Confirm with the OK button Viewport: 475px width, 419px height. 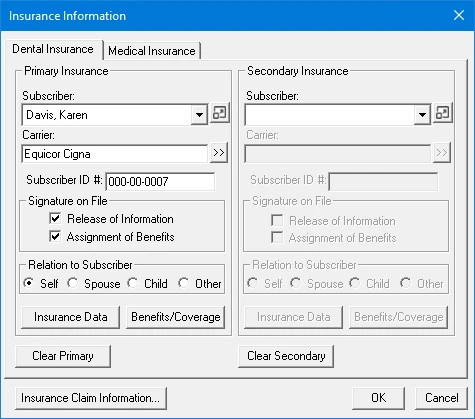pos(379,398)
